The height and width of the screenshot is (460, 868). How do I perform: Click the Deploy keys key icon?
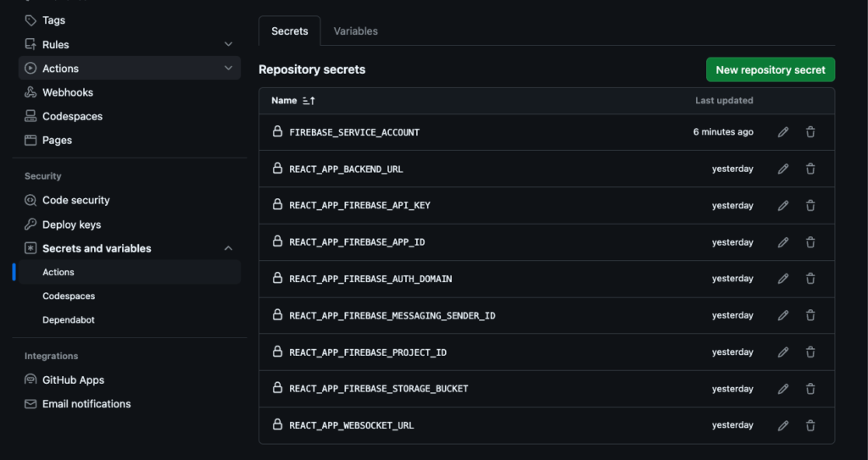[31, 224]
